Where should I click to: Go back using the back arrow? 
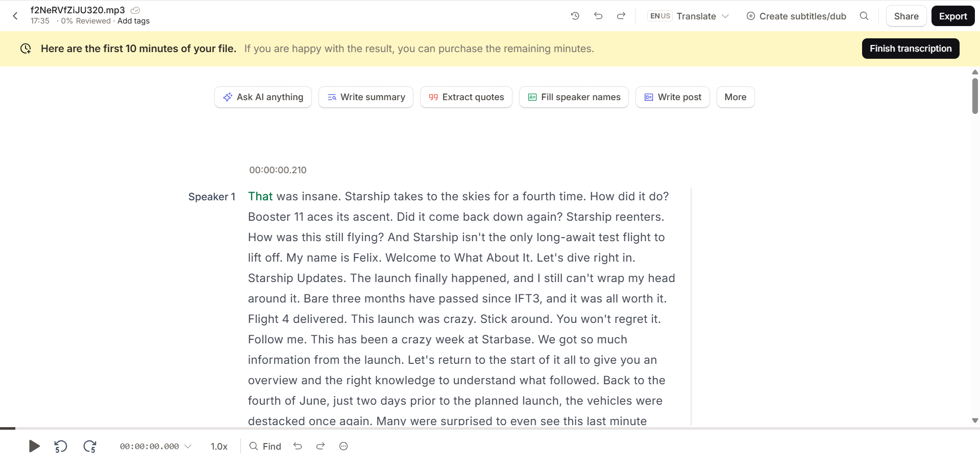tap(15, 16)
